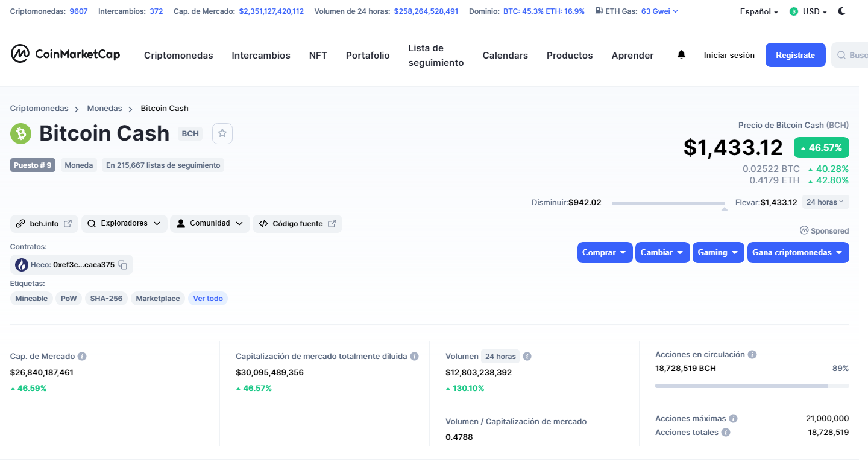
Task: Open the Español language dropdown
Action: point(759,11)
